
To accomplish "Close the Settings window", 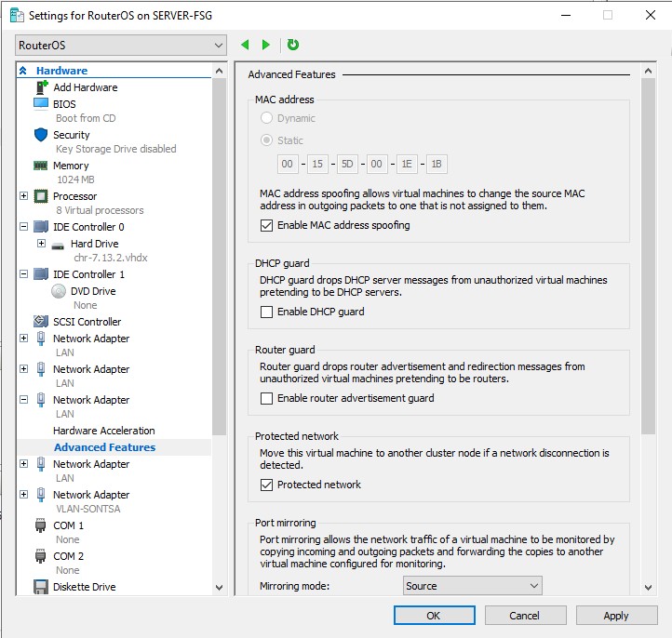I will (x=651, y=15).
